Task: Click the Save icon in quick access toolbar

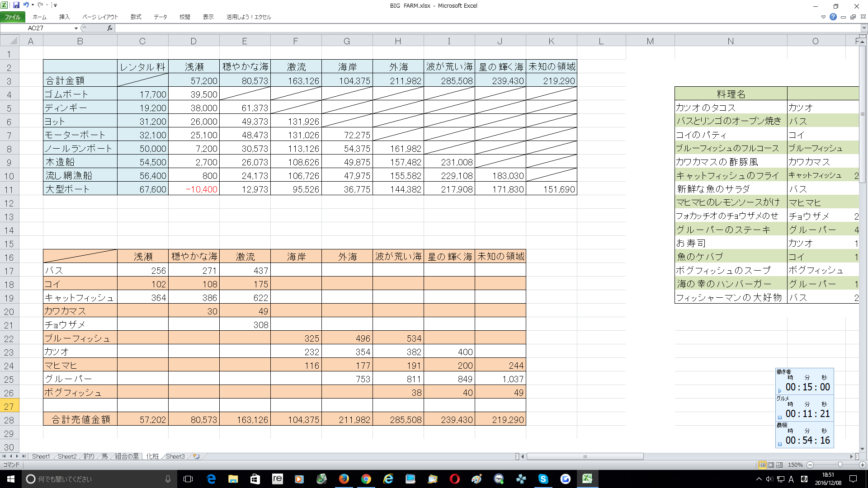Action: pos(16,5)
